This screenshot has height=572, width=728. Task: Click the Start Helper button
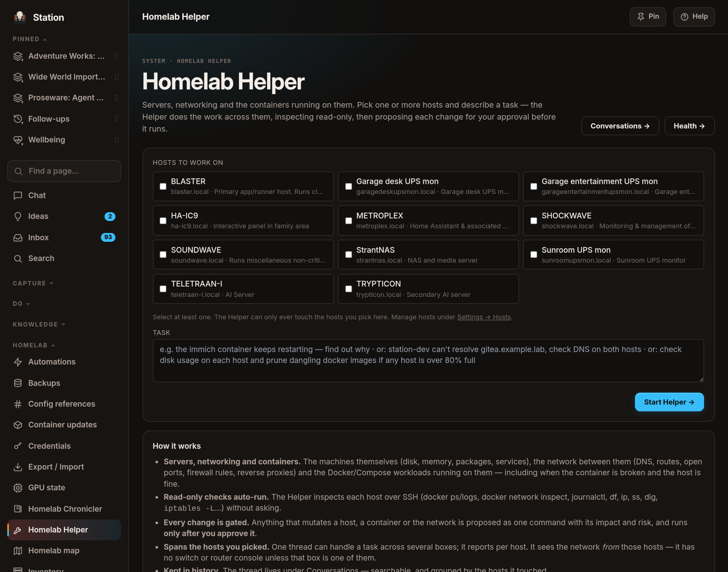[x=669, y=402]
